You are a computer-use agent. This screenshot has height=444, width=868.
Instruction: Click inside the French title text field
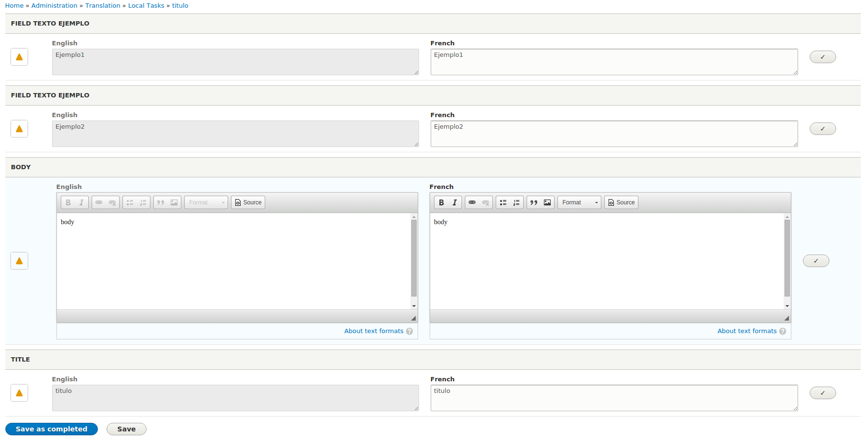(612, 398)
